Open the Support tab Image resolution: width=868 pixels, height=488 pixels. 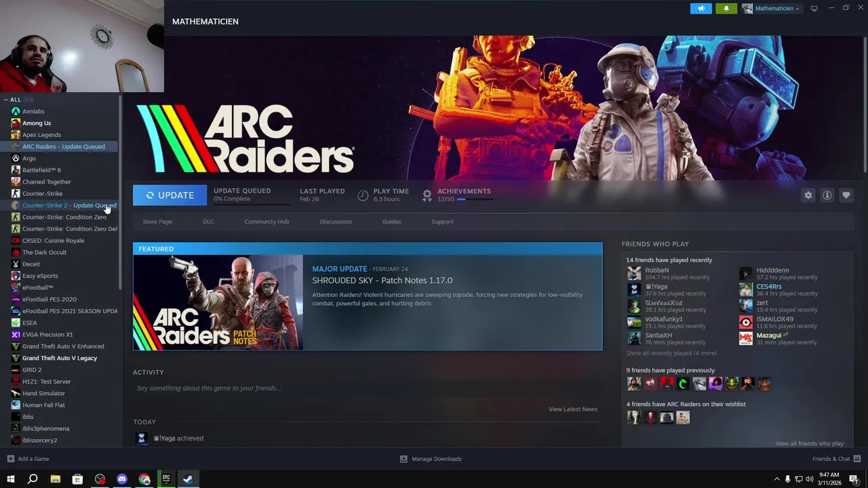click(x=442, y=222)
